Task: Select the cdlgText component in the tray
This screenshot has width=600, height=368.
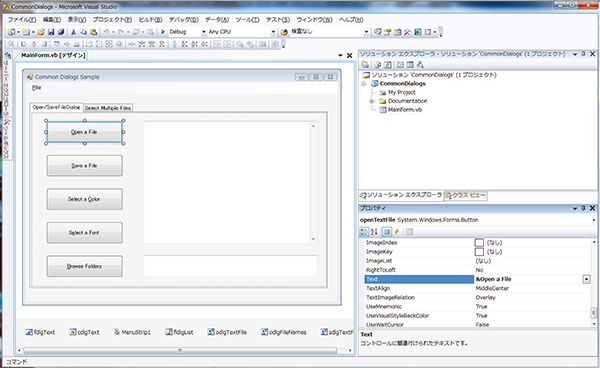Action: pyautogui.click(x=84, y=332)
